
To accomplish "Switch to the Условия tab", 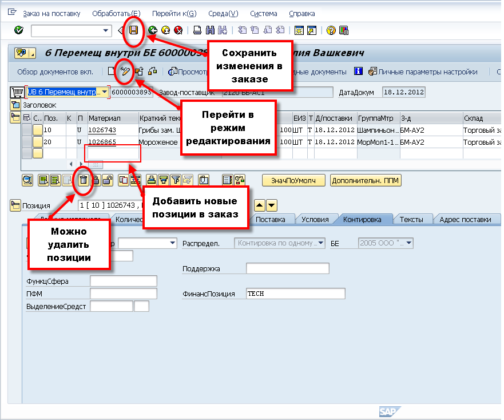I will (x=315, y=219).
